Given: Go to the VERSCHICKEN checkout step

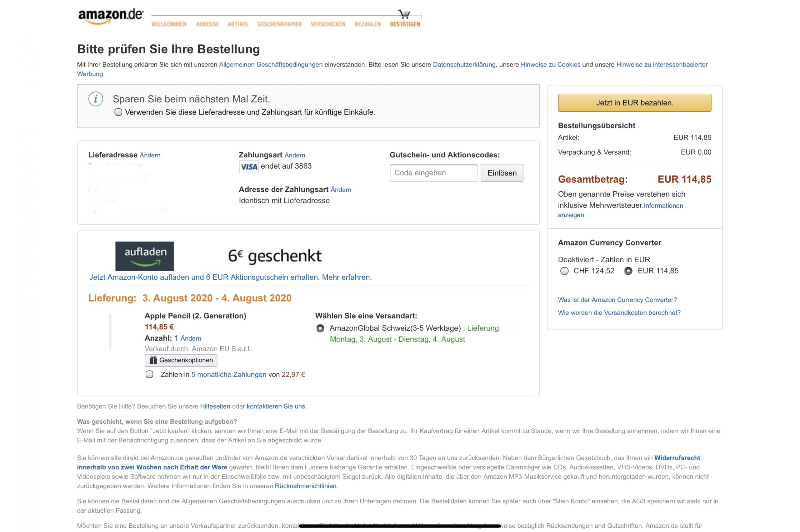Looking at the screenshot, I should [x=328, y=24].
